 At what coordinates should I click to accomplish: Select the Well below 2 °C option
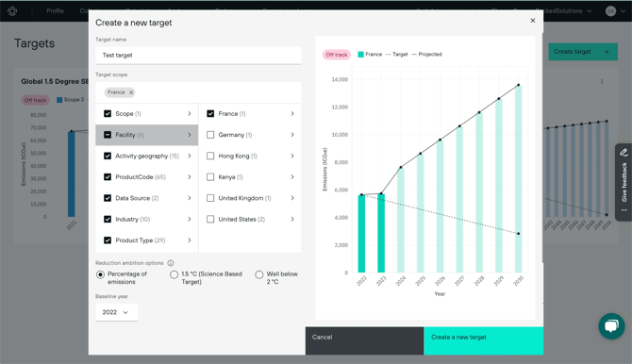pos(259,274)
